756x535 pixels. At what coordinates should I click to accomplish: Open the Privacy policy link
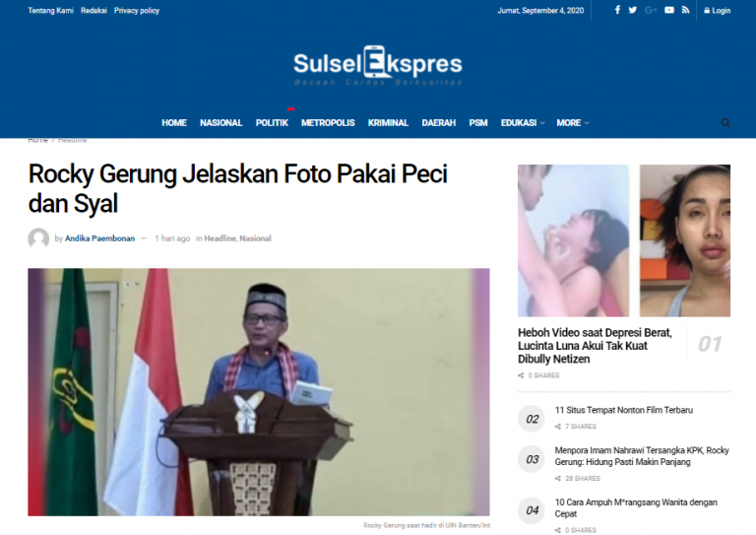tap(137, 11)
